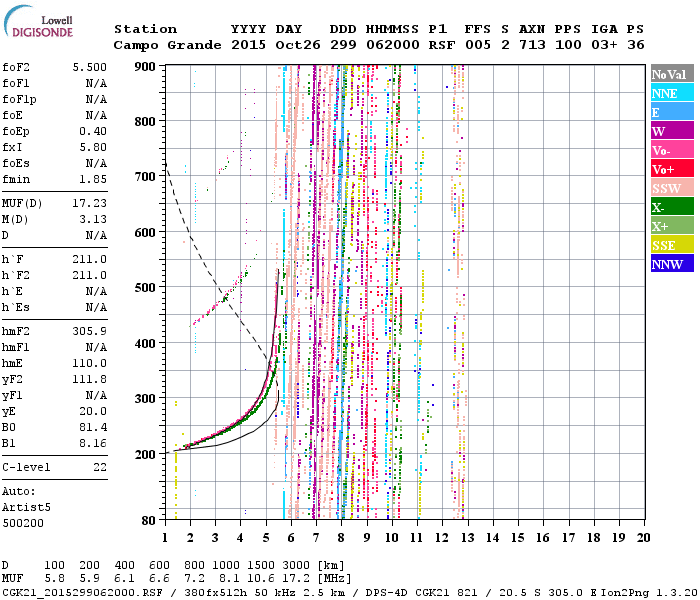Click the Campo Grande station name
The width and height of the screenshot is (700, 600).
coord(167,45)
